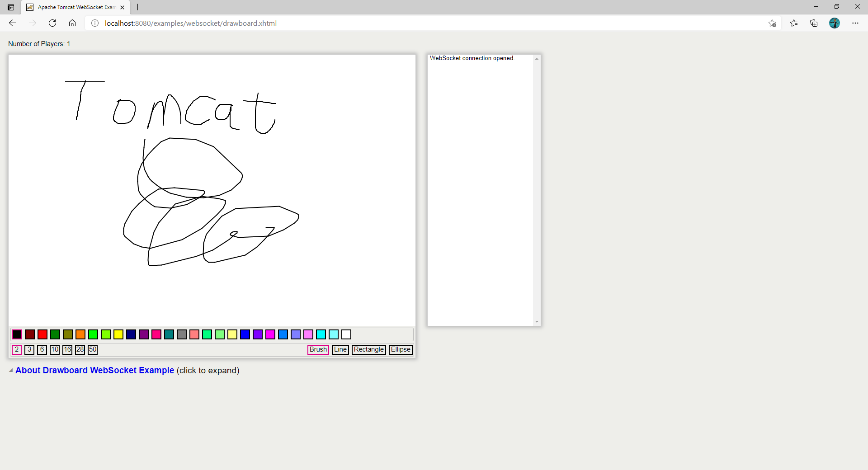Set brush thickness to 6
This screenshot has height=470, width=868.
(42, 349)
